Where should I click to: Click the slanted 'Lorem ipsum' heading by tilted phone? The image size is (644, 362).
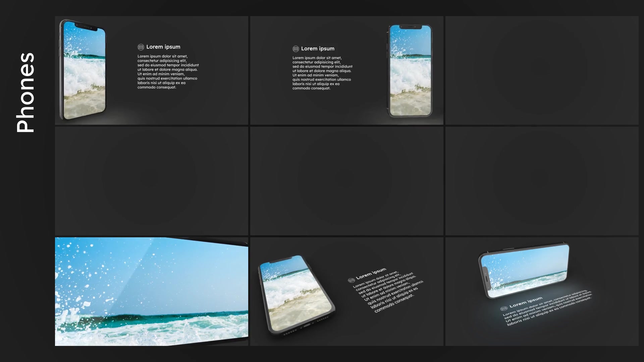pyautogui.click(x=371, y=274)
